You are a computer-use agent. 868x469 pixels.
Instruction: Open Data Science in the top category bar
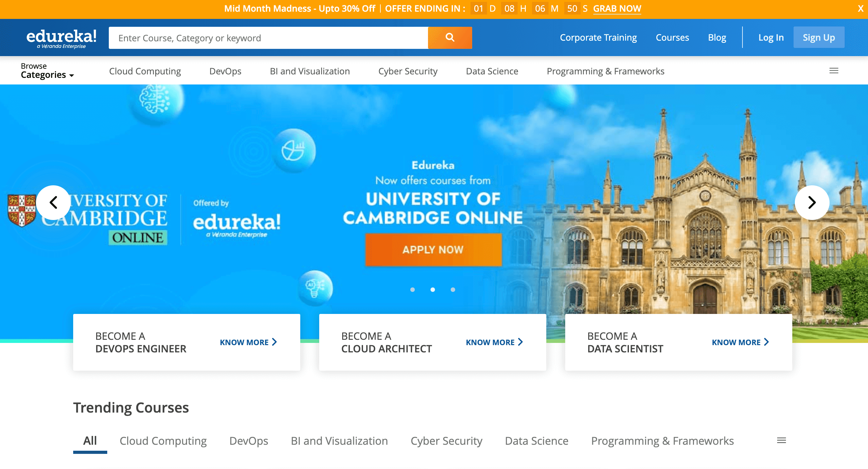[492, 71]
